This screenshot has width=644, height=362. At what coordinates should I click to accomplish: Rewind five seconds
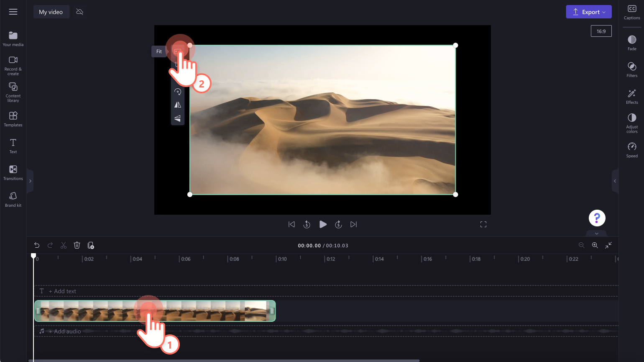tap(307, 224)
